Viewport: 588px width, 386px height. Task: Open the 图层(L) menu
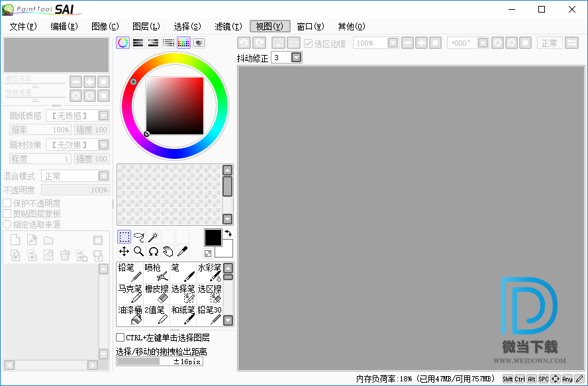[x=146, y=26]
